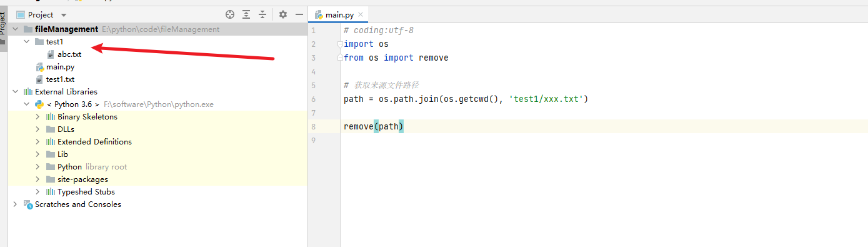Hide the Project tool window with the minus icon

pyautogui.click(x=299, y=14)
